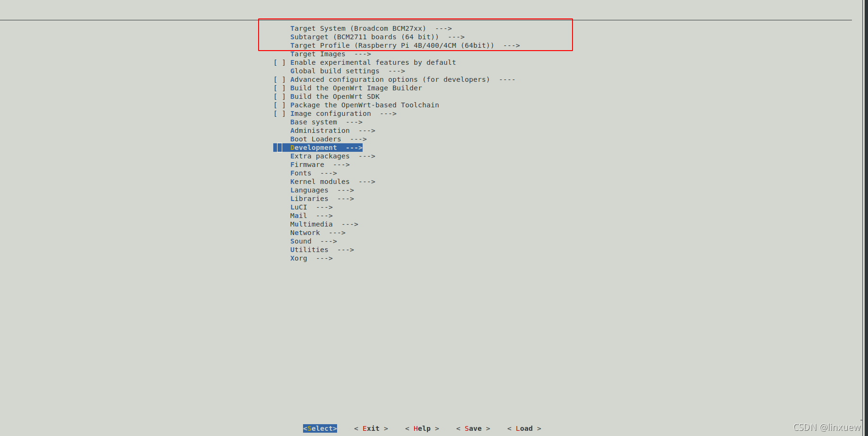Toggle Package the OpenWrt-based Toolchain checkbox
Viewport: 868px width, 436px height.
click(x=279, y=105)
